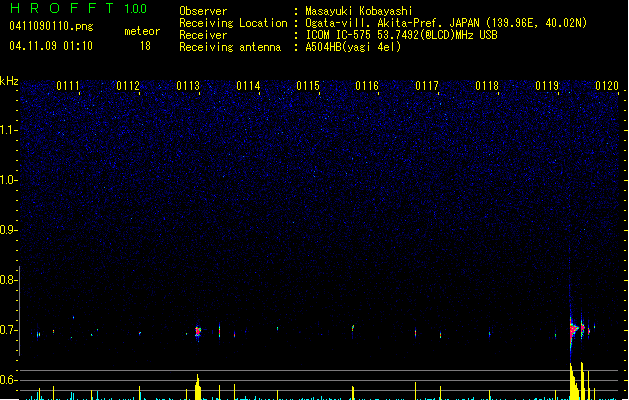Click the 0.9 kHz frequency label

click(8, 230)
